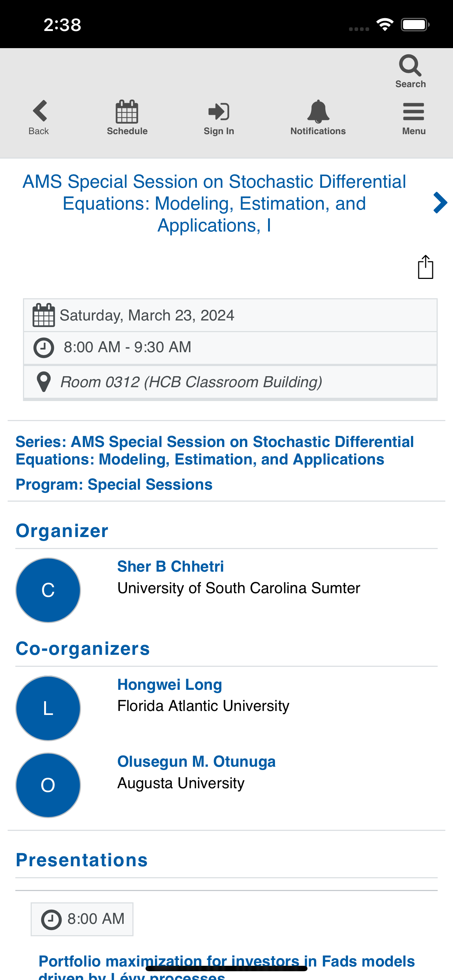Open Program: Special Sessions link
The height and width of the screenshot is (980, 453).
(114, 484)
